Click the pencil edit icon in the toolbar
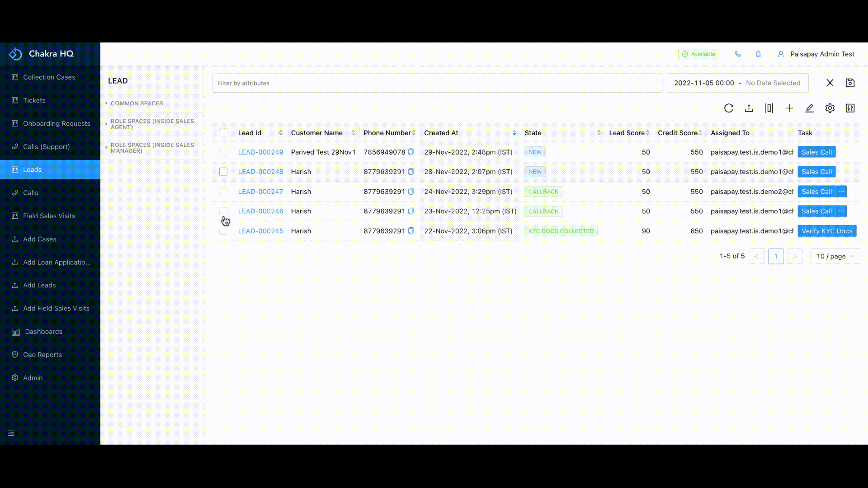Screen dimensions: 868x488 809,108
